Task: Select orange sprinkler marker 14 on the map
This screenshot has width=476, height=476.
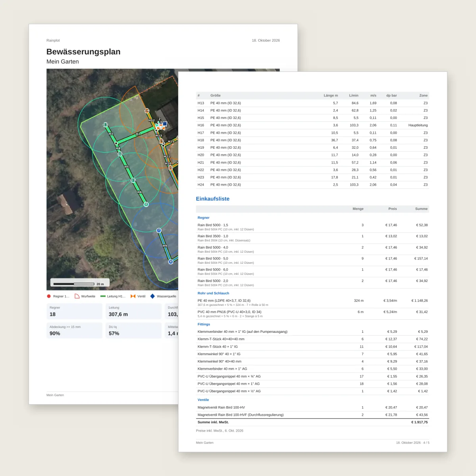Action: pyautogui.click(x=147, y=111)
